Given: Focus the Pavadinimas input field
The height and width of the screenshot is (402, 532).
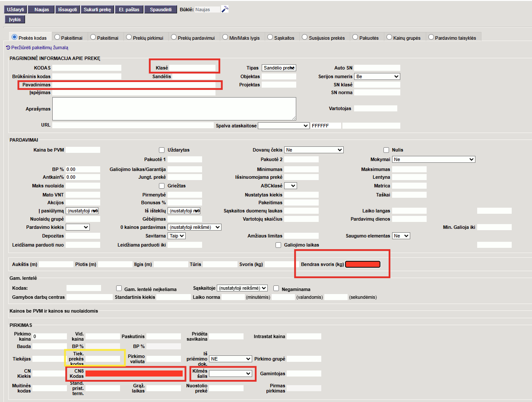Looking at the screenshot, I should tap(133, 85).
